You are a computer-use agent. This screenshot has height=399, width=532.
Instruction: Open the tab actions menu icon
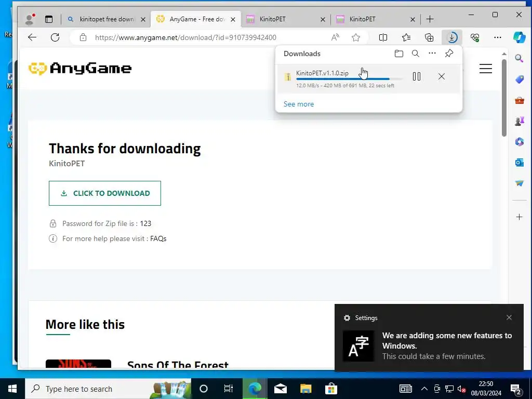click(x=49, y=19)
